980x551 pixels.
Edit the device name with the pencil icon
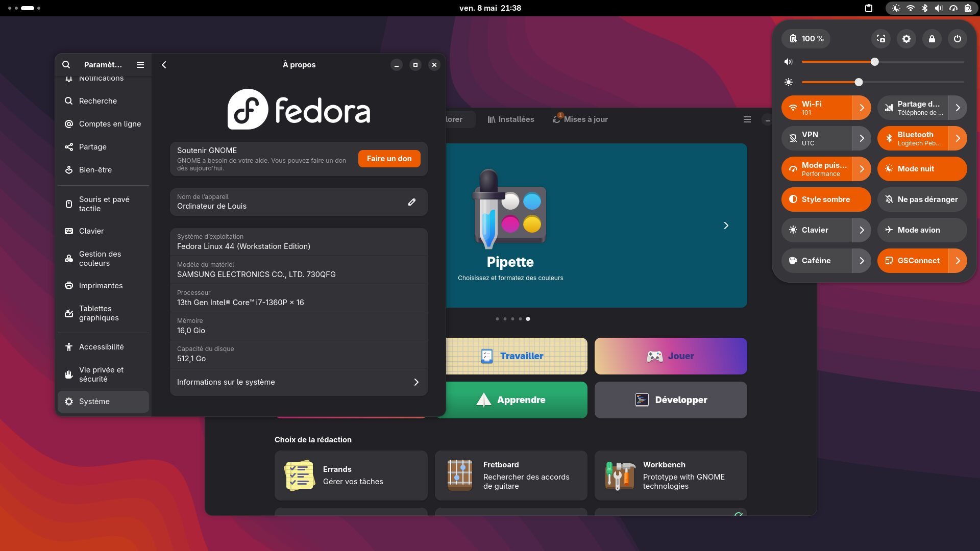click(x=412, y=202)
